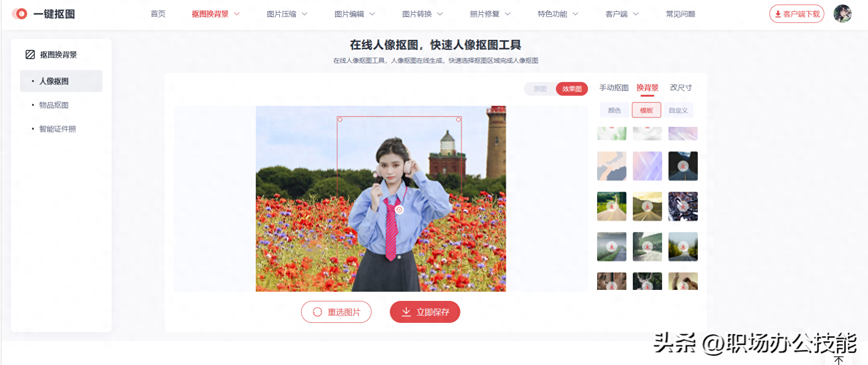Image resolution: width=868 pixels, height=365 pixels.
Task: Click the center target handle on the portrait
Action: [399, 210]
